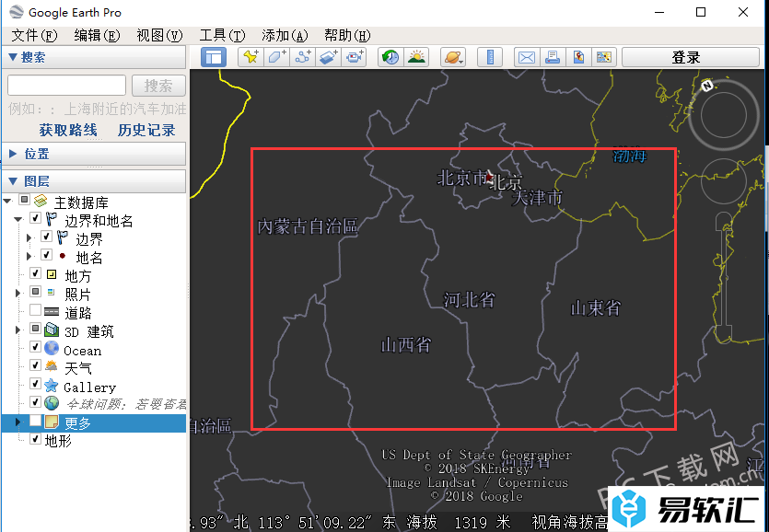Click the 山西省 label on the map
This screenshot has width=769, height=532.
click(x=406, y=345)
